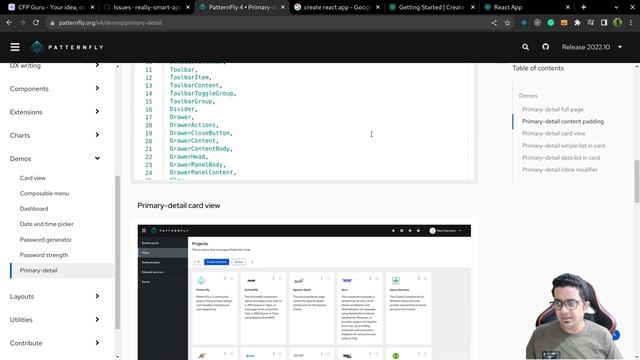Open the tab search dropdown arrow
This screenshot has width=640, height=360.
point(616,7)
